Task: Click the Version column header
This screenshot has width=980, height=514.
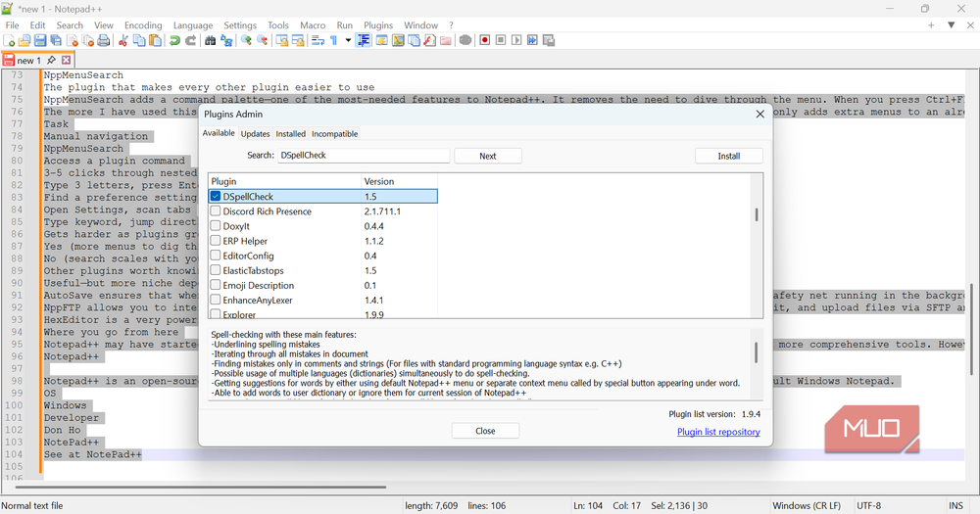Action: pyautogui.click(x=400, y=181)
